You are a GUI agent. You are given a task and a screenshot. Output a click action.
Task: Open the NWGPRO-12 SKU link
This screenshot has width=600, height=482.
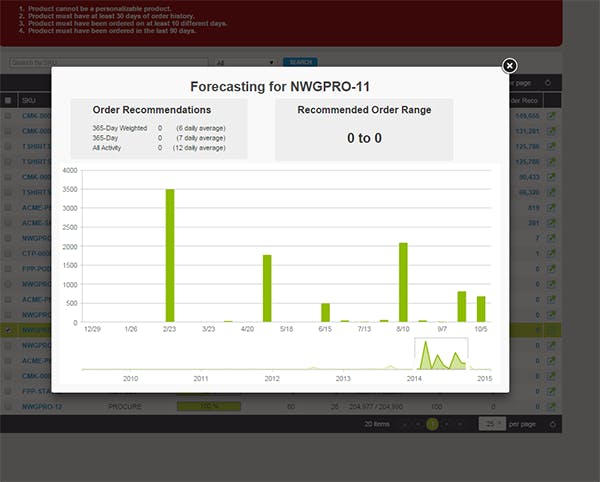pos(42,407)
